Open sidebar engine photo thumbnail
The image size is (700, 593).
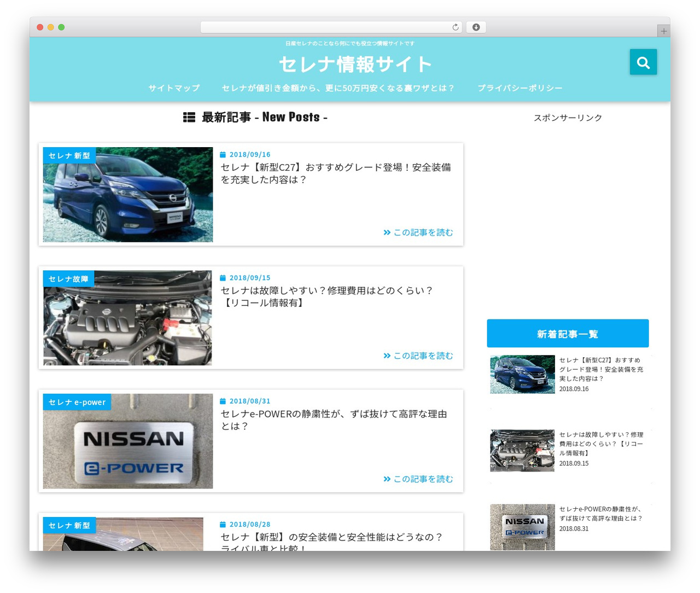[x=522, y=450]
